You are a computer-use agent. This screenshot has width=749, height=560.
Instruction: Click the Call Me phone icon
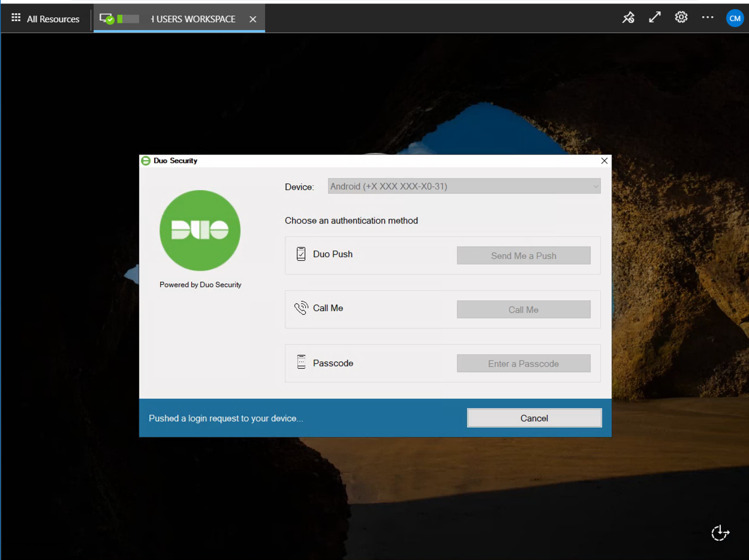301,308
